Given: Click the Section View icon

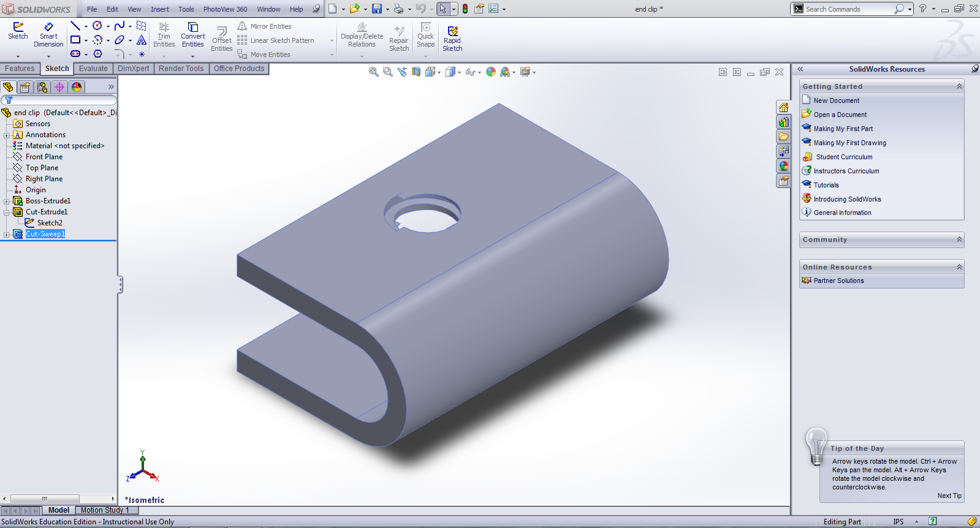Looking at the screenshot, I should (x=416, y=72).
